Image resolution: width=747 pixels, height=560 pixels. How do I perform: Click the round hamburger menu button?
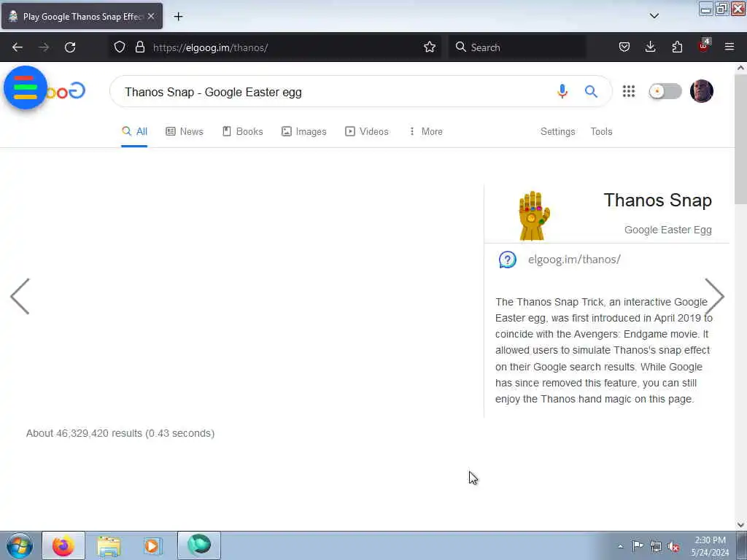(26, 87)
